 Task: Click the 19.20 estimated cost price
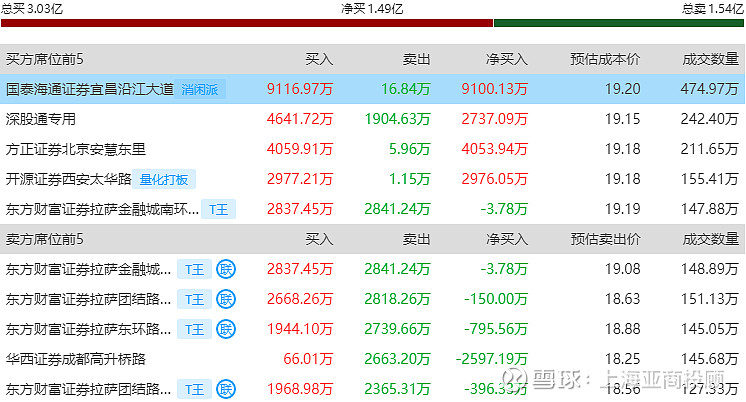coord(622,89)
